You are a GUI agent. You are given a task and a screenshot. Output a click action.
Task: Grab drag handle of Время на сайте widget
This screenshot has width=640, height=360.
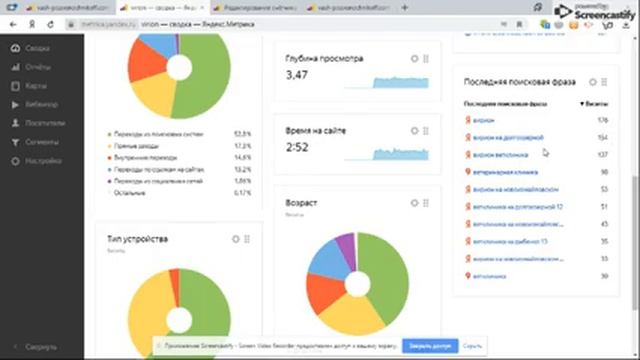(426, 131)
